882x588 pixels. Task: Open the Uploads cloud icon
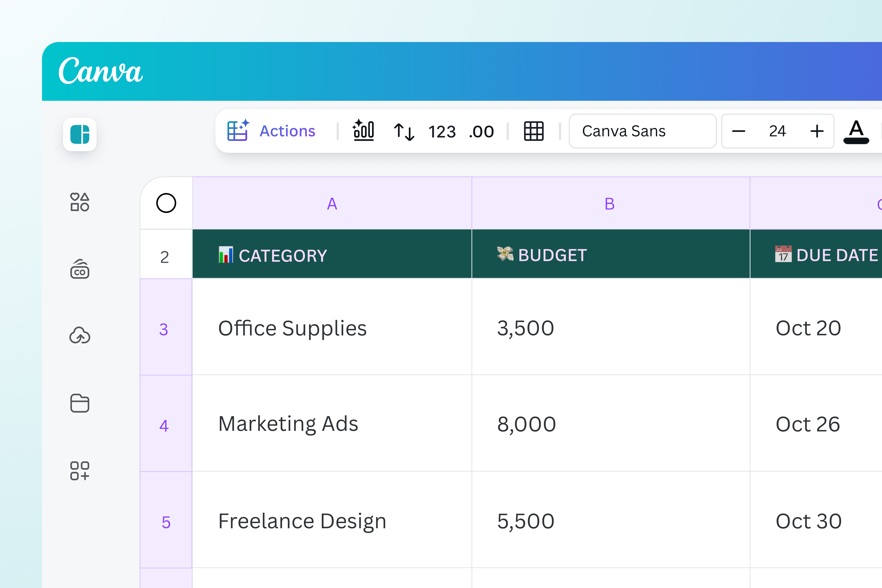pos(79,336)
